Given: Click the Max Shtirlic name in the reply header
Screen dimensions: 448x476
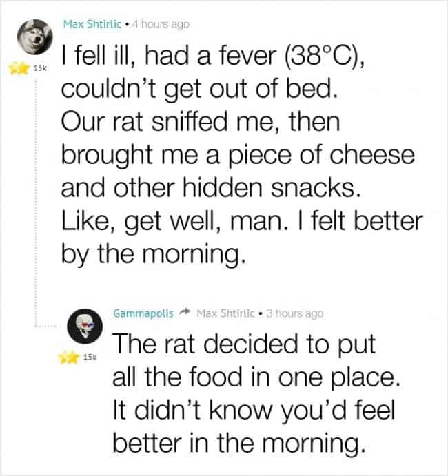Looking at the screenshot, I should [x=225, y=313].
